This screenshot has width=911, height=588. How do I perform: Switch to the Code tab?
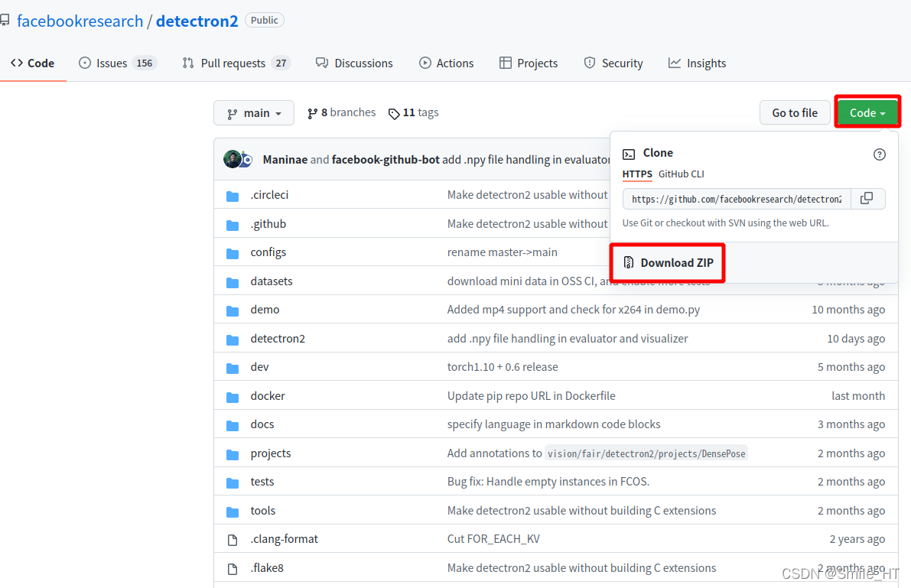point(33,63)
